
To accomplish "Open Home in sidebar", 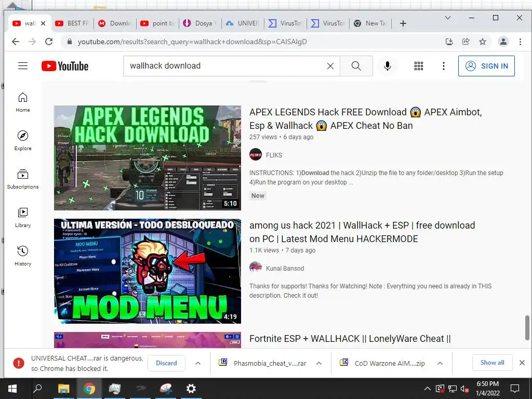I will point(23,102).
